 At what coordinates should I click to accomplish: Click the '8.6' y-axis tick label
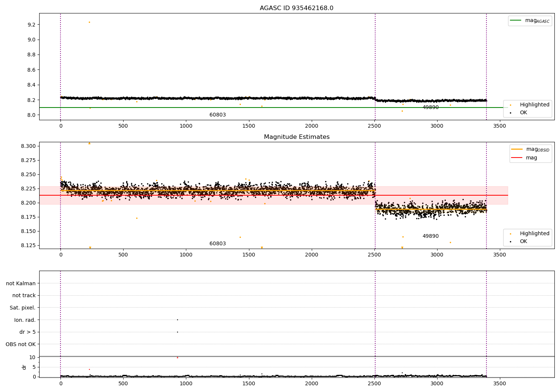click(x=31, y=70)
